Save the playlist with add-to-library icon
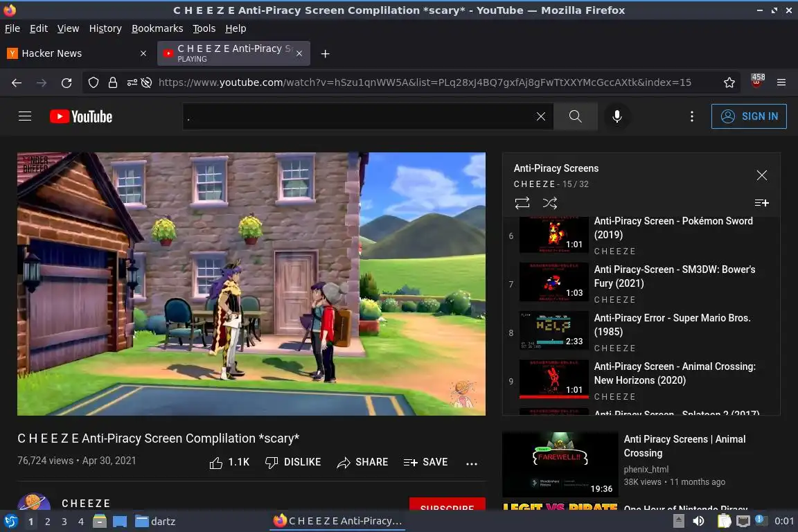Image resolution: width=798 pixels, height=532 pixels. pyautogui.click(x=761, y=203)
